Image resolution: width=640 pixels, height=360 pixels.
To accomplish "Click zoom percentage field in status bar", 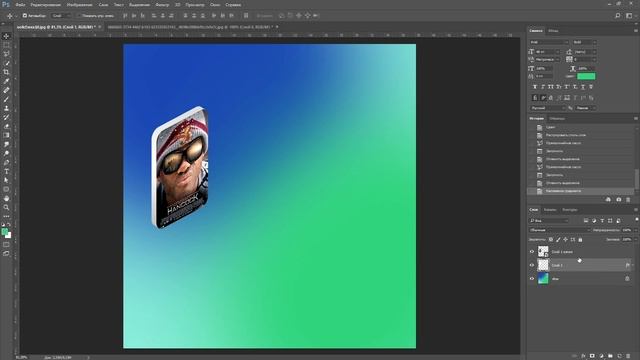I will pyautogui.click(x=21, y=358).
